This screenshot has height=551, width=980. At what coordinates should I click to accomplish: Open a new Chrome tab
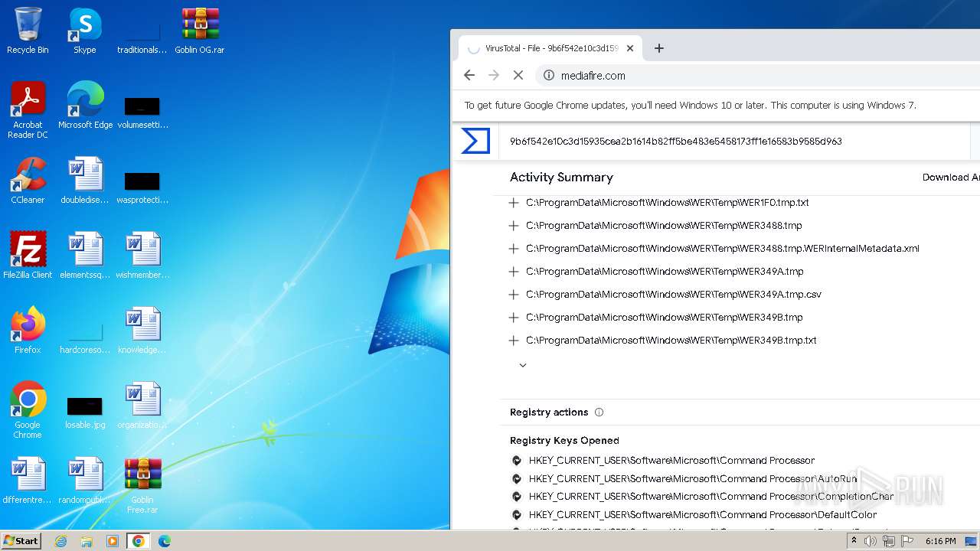(659, 48)
